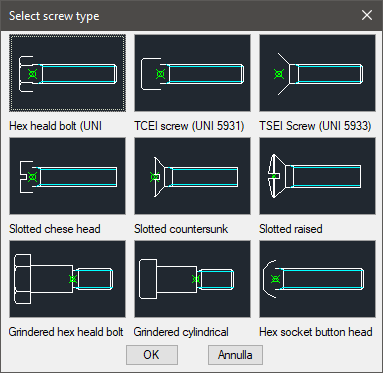Select the Grindered hex heald bolt drawing
The height and width of the screenshot is (373, 383).
tap(68, 279)
